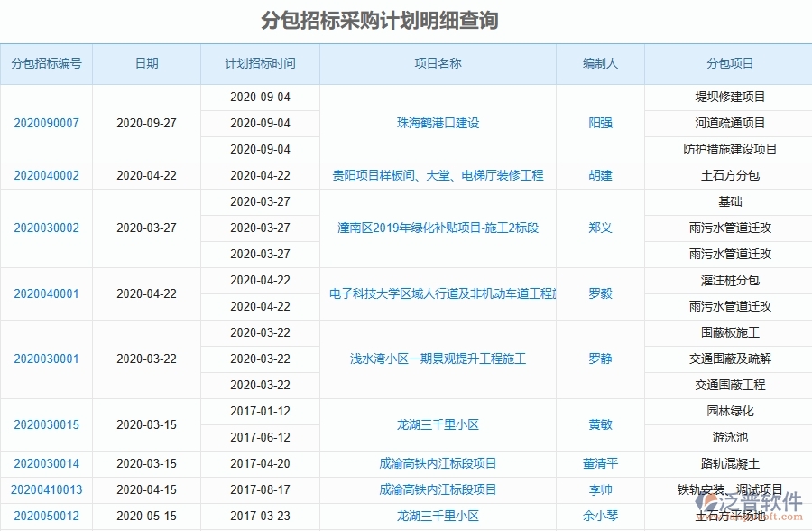Open bid number link 2020050012
Image resolution: width=812 pixels, height=531 pixels.
[x=47, y=516]
